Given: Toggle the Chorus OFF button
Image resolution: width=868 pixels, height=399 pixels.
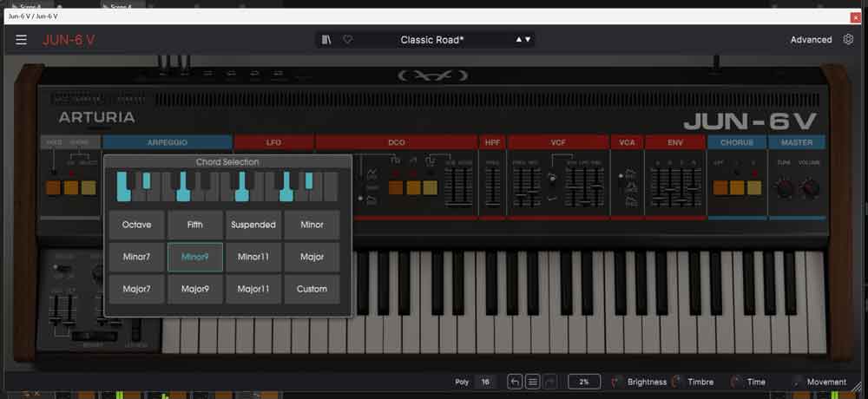Looking at the screenshot, I should pyautogui.click(x=720, y=187).
